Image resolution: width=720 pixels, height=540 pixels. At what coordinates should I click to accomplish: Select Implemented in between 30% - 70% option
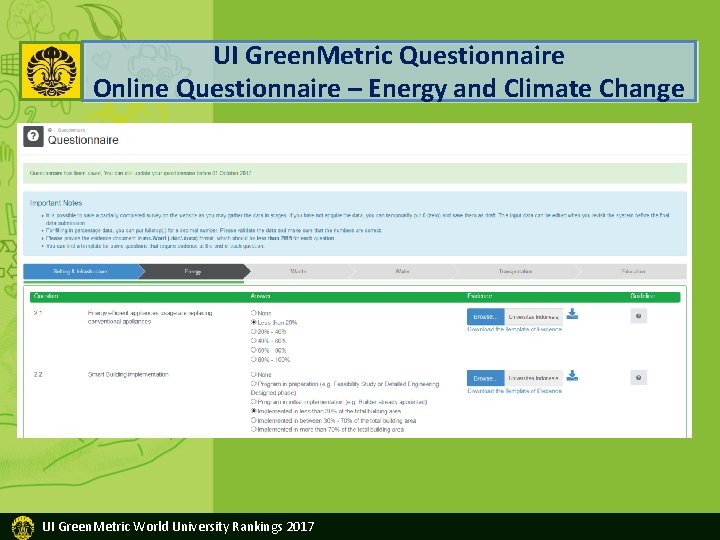[x=253, y=420]
